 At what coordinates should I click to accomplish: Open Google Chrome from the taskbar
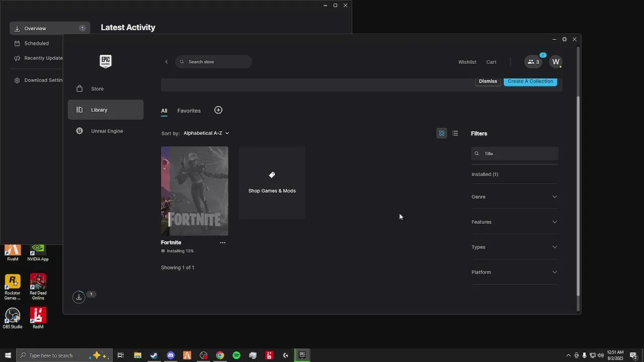pyautogui.click(x=220, y=355)
